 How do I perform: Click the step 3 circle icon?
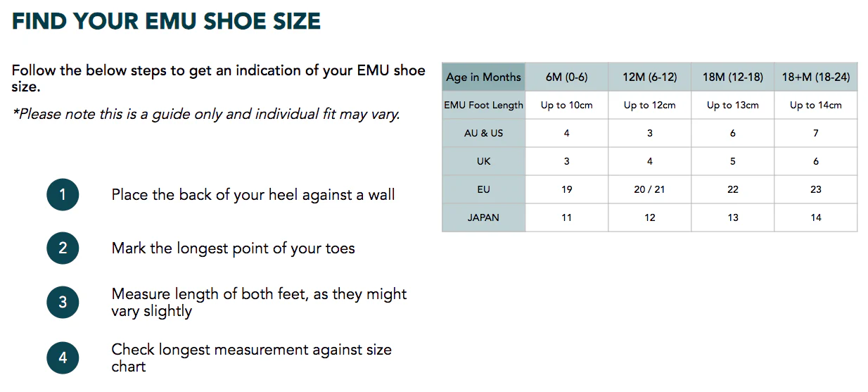pyautogui.click(x=63, y=302)
